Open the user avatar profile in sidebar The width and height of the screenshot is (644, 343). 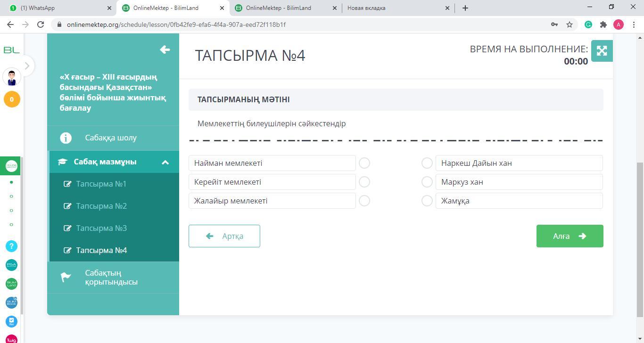point(12,77)
